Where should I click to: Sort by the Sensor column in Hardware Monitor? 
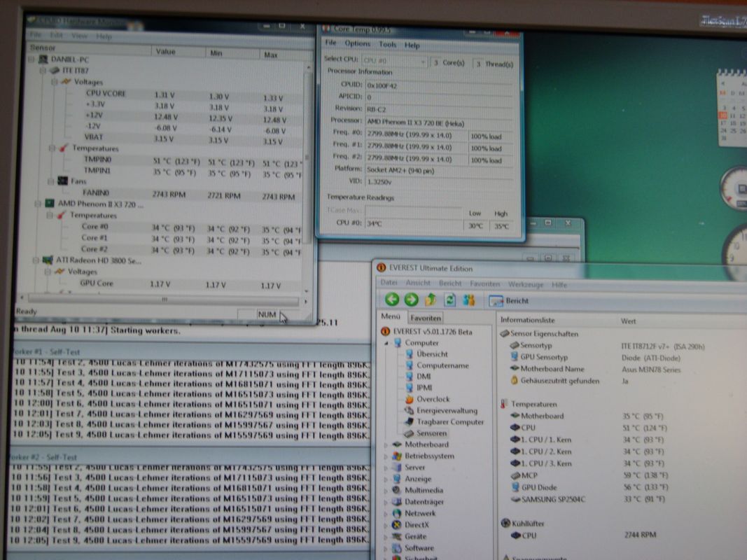click(x=89, y=48)
